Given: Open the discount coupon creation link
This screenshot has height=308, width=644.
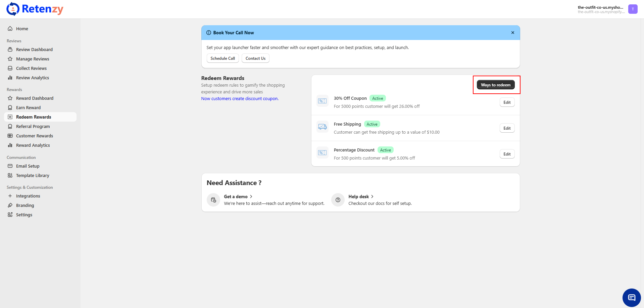Looking at the screenshot, I should tap(240, 98).
